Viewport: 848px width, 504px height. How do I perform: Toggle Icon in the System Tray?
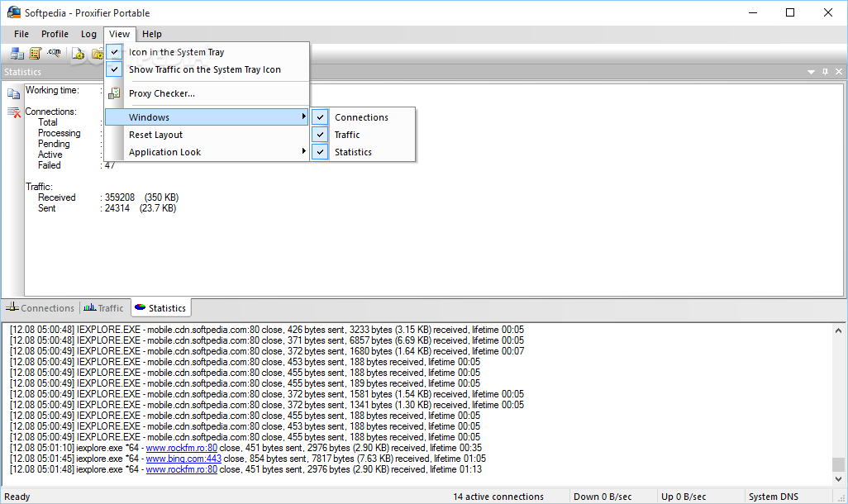tap(207, 52)
